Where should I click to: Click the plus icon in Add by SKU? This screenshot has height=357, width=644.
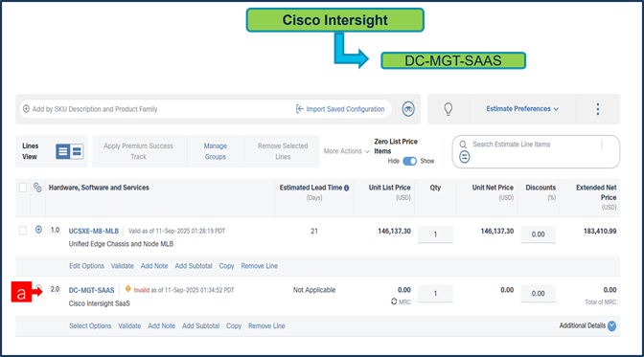click(26, 109)
